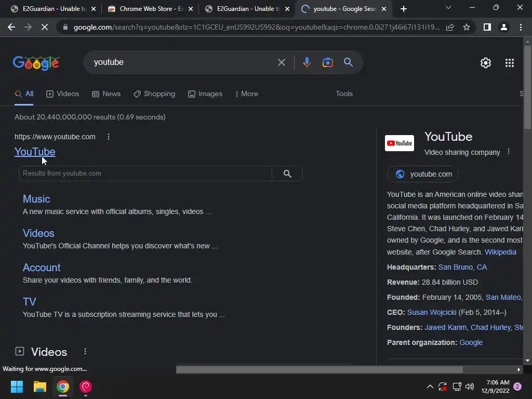Open a new browser tab

[403, 9]
